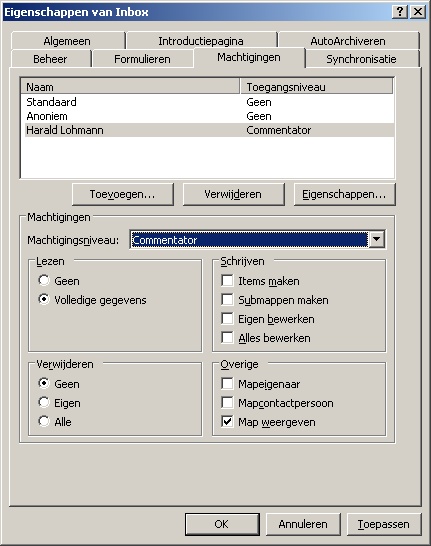Switch to the Algemeen tab
The image size is (431, 546).
[x=68, y=40]
